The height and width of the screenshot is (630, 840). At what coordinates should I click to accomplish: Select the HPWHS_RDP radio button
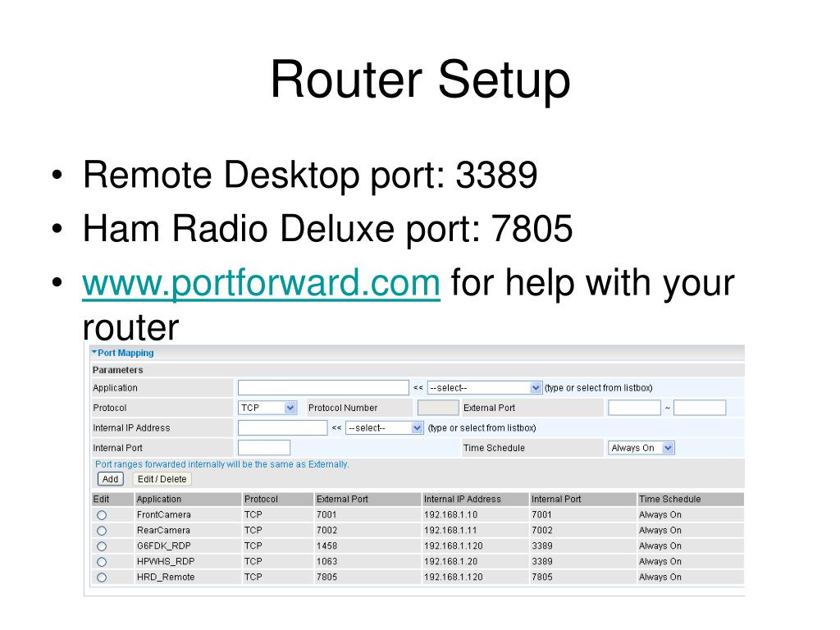(x=102, y=562)
